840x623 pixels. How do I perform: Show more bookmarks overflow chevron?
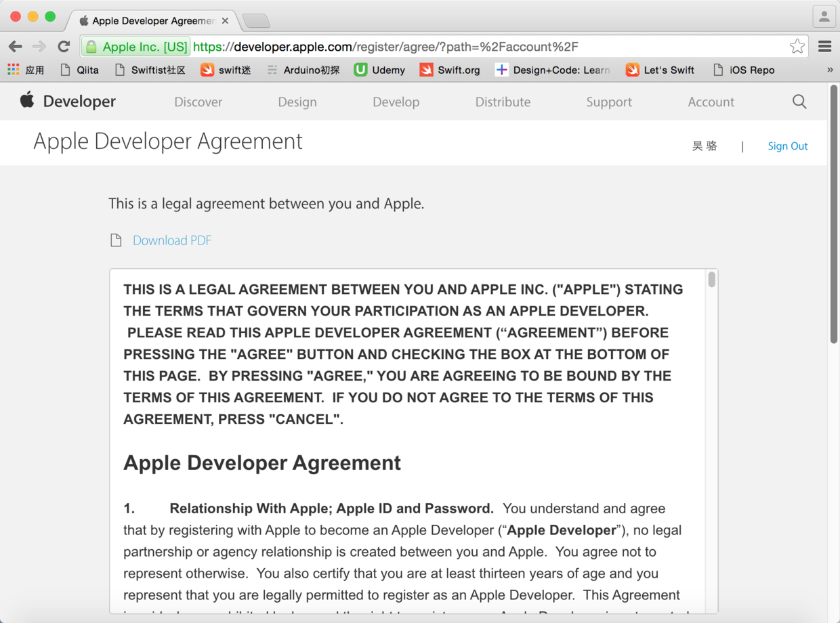tap(830, 70)
